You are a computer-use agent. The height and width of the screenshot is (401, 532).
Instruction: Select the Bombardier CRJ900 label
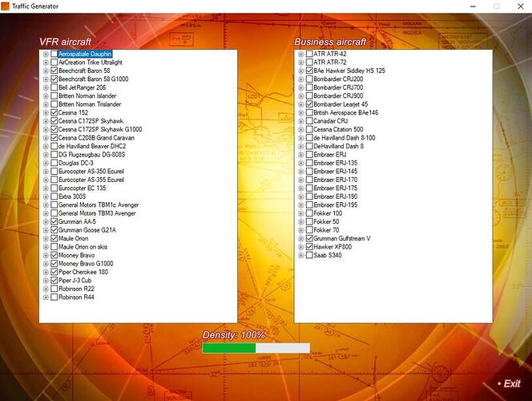(338, 96)
